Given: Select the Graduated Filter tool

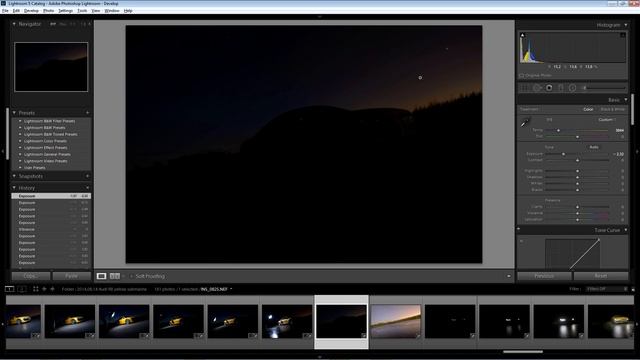Looking at the screenshot, I should click(561, 88).
